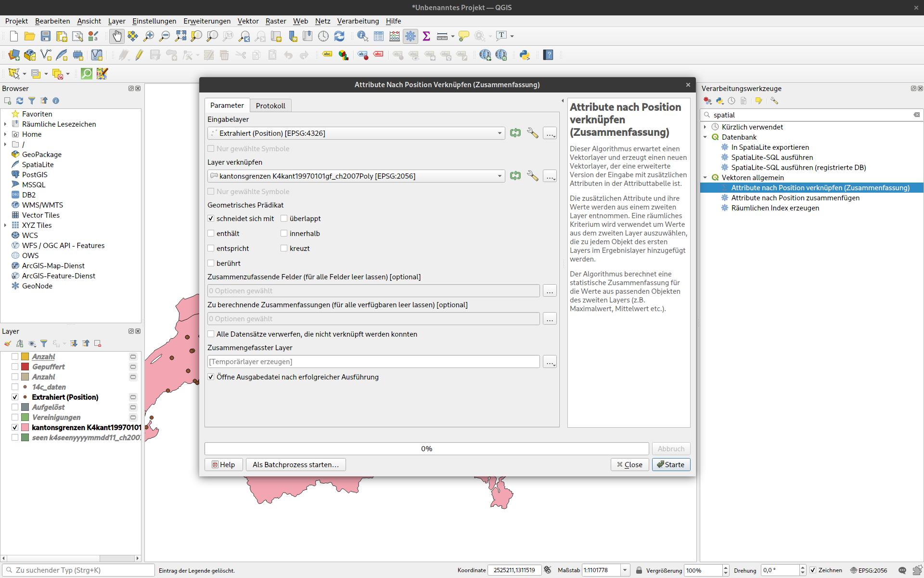Open the Verarbeitung menu

pos(358,21)
